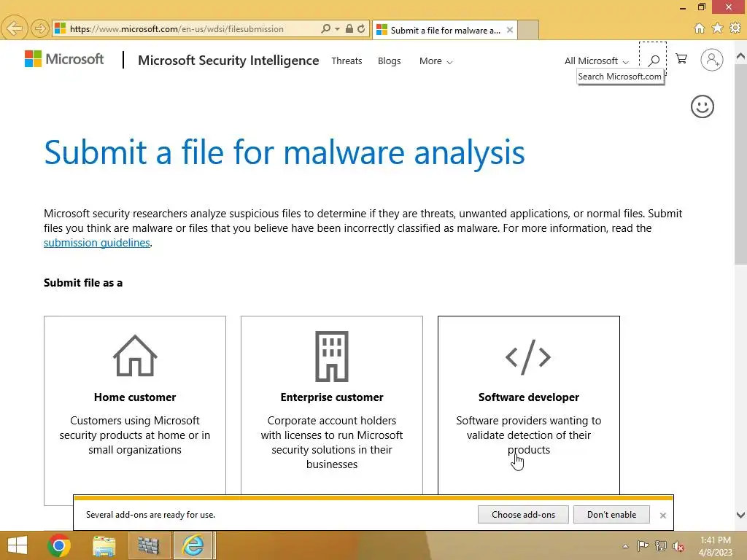The height and width of the screenshot is (560, 747).
Task: Open the Action Center flag icon
Action: pos(643,545)
